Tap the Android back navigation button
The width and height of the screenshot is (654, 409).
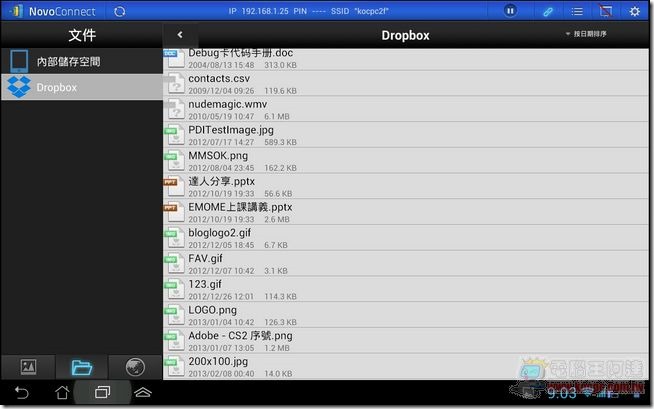(22, 392)
